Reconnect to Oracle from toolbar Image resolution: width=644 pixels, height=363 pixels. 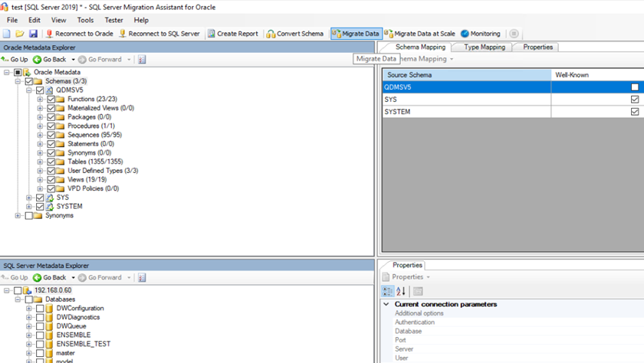80,34
